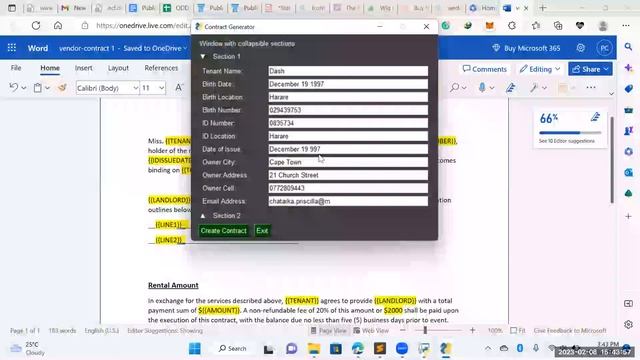Image resolution: width=640 pixels, height=360 pixels.
Task: Click the Undo icon in Word ribbon
Action: [13, 87]
